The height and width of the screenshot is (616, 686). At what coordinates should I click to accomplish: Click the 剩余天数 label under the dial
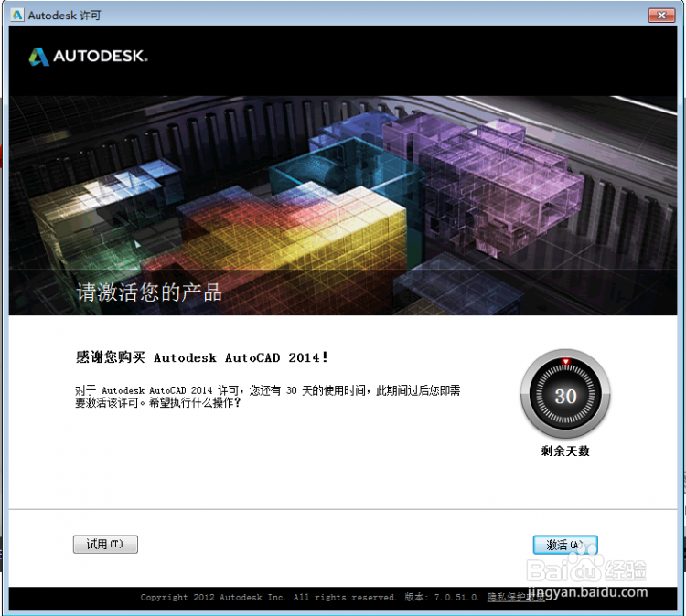coord(565,451)
